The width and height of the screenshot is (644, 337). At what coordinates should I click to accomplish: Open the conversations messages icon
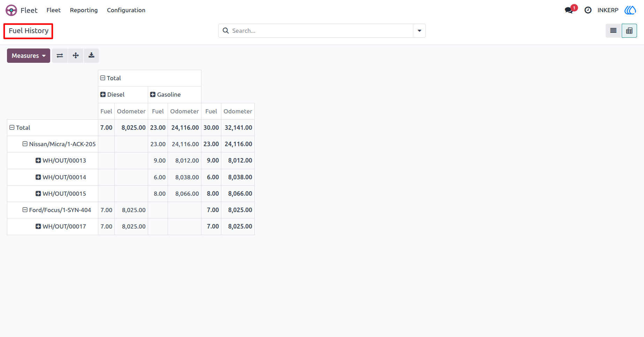coord(569,10)
